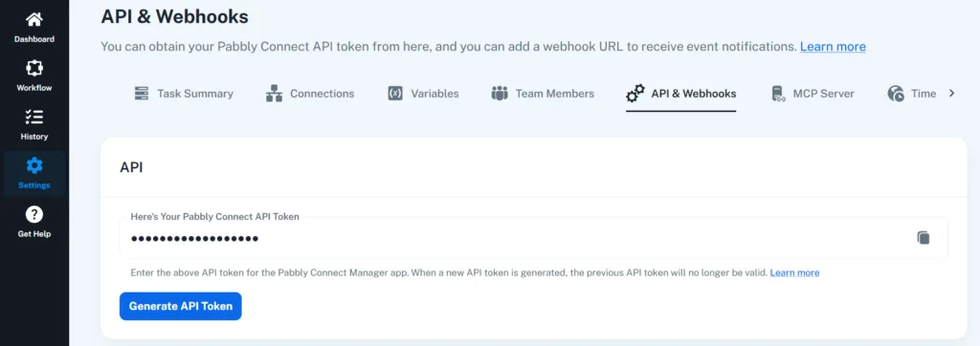This screenshot has height=346, width=980.
Task: Click the History sidebar label
Action: (34, 137)
